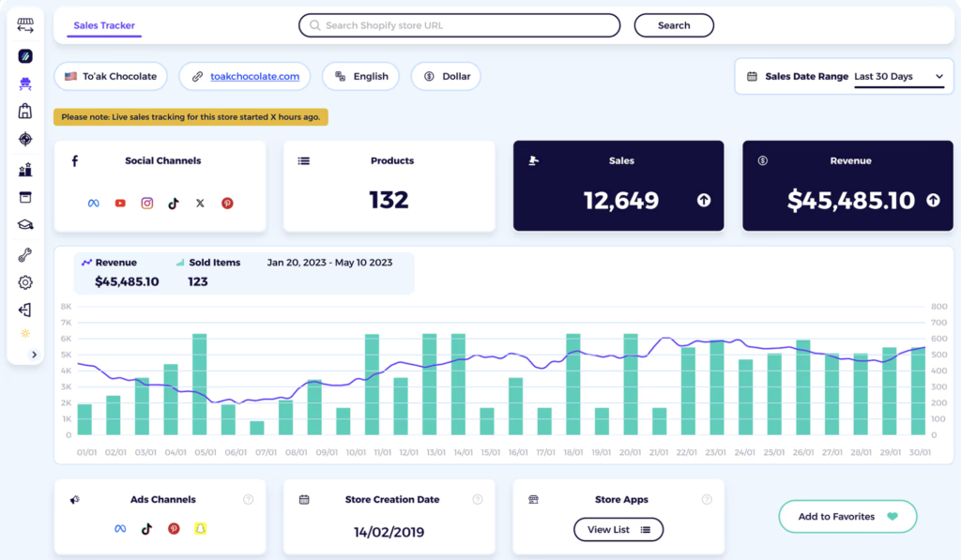Screen dimensions: 961x560
Task: Click the Snapchat icon in Ads Channels
Action: [x=200, y=528]
